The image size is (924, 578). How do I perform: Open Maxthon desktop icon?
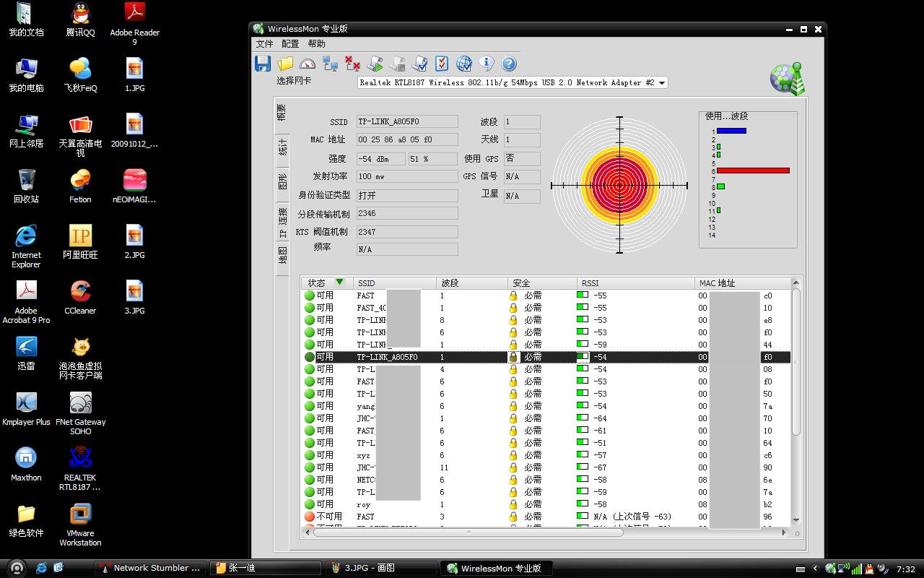26,465
